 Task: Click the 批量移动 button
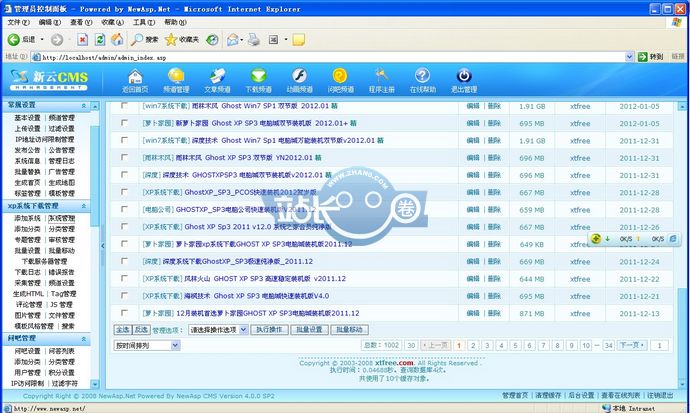349,329
